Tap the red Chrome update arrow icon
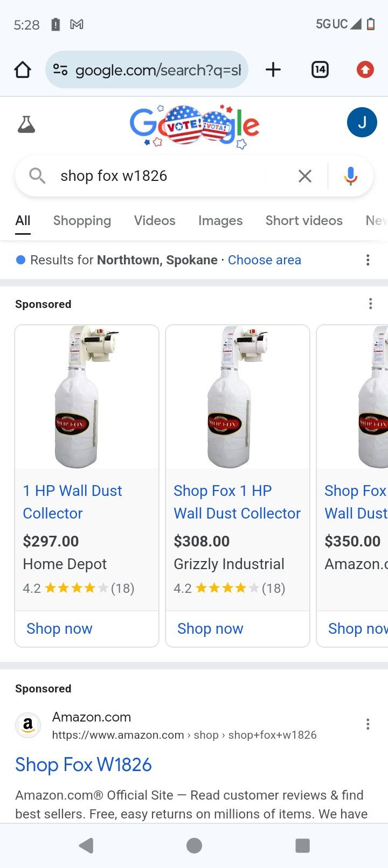 click(365, 69)
